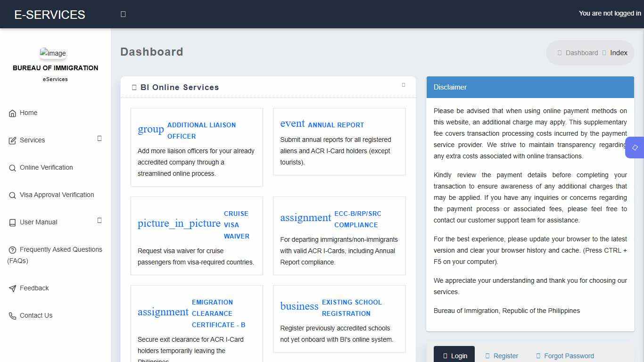Screen dimensions: 644x362
Task: Open the Additional Liaison Officer service
Action: tap(201, 131)
